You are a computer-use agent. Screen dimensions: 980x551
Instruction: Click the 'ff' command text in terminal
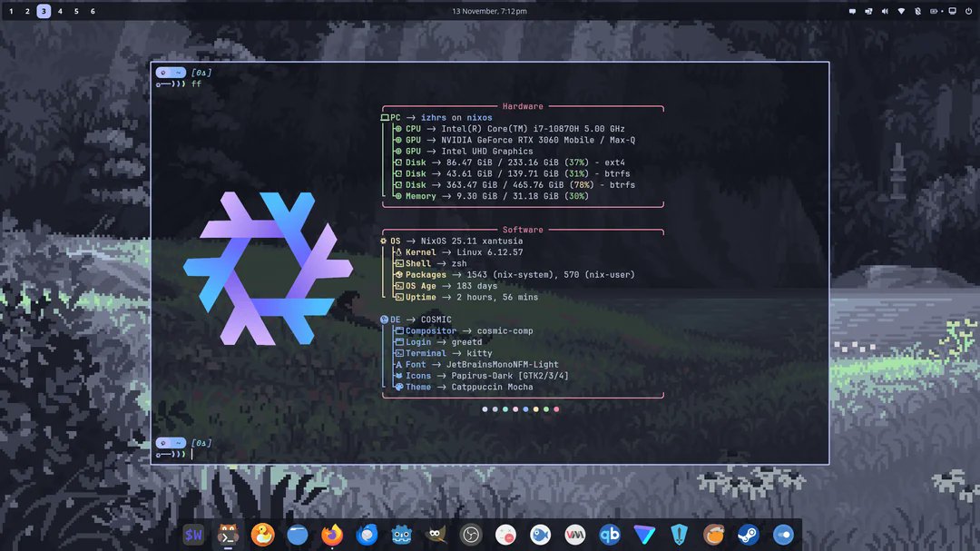click(x=196, y=84)
